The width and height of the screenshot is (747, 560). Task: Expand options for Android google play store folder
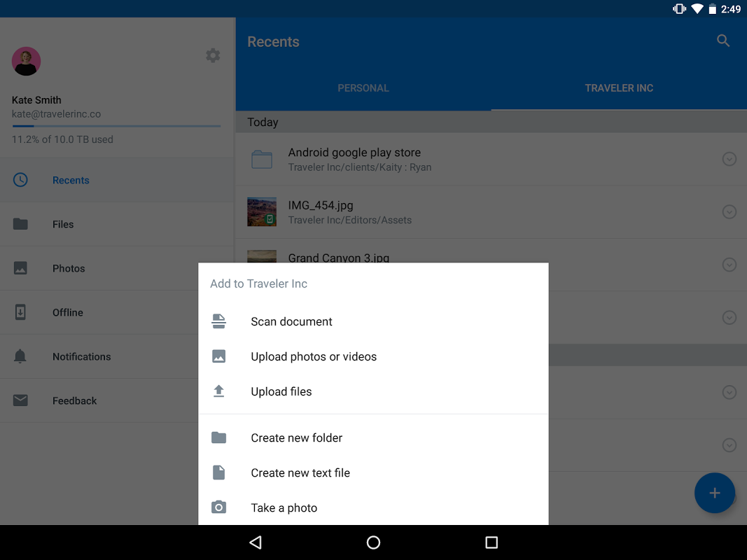click(x=729, y=159)
